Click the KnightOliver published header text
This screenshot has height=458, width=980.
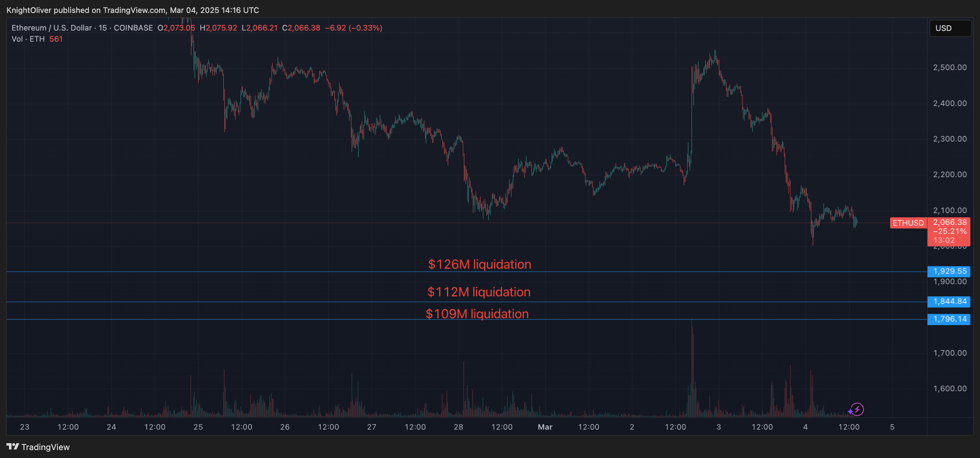tap(132, 10)
